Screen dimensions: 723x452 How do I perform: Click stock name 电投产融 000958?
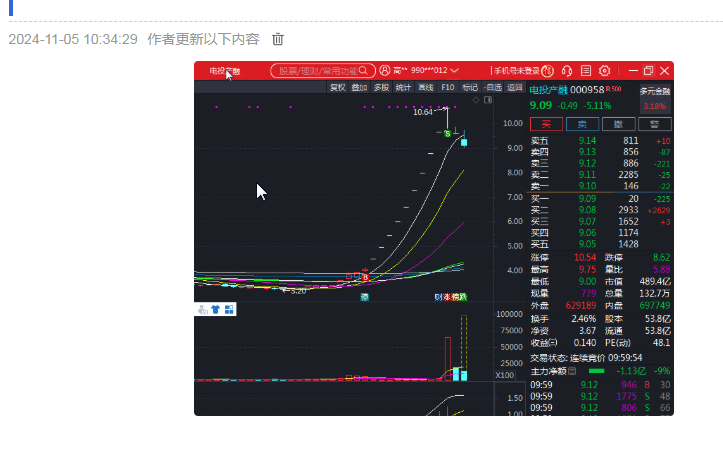[567, 90]
